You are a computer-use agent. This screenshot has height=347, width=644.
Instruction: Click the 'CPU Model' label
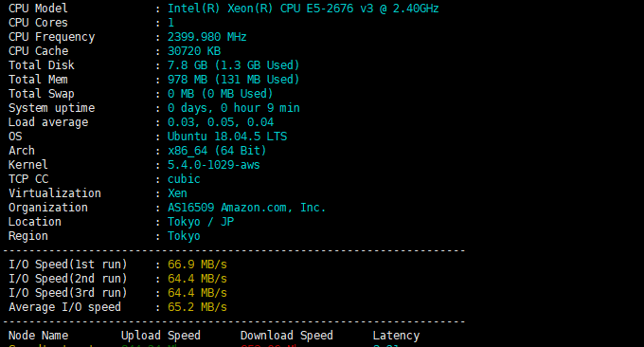(x=38, y=9)
